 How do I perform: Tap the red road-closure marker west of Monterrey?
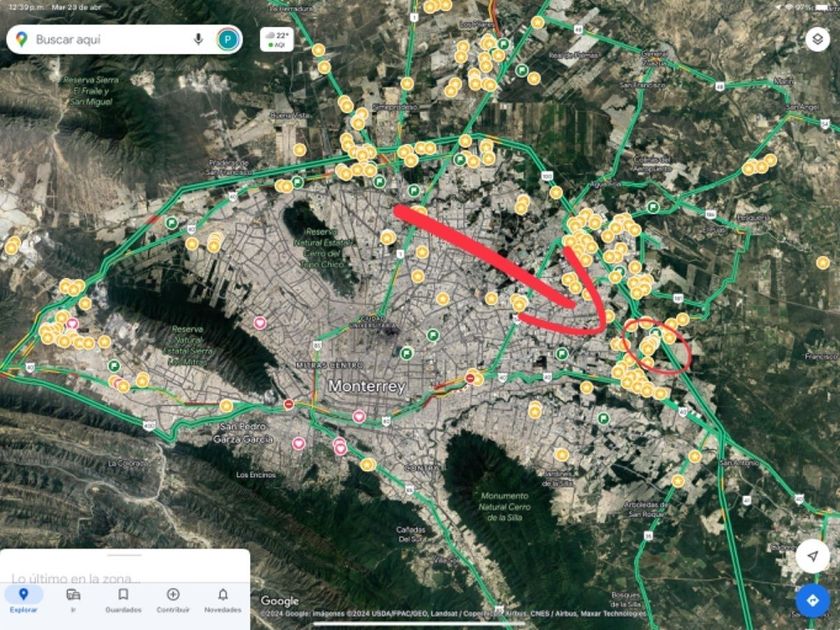(x=289, y=404)
